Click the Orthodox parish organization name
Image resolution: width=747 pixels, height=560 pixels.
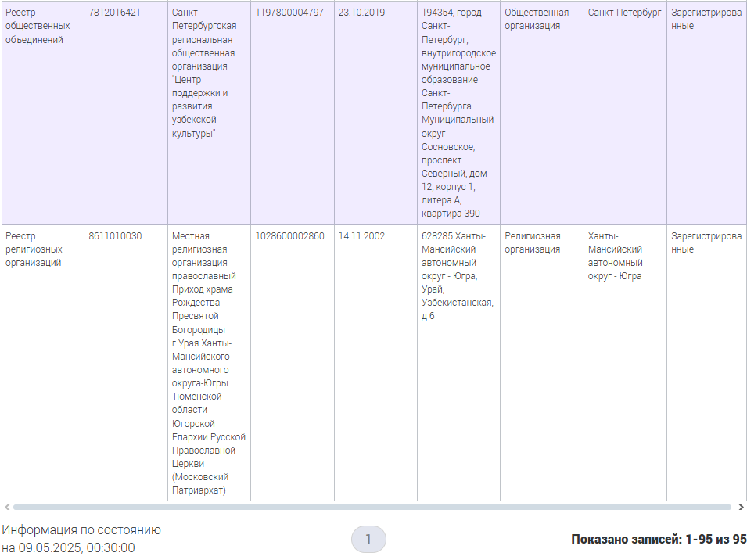[x=207, y=363]
